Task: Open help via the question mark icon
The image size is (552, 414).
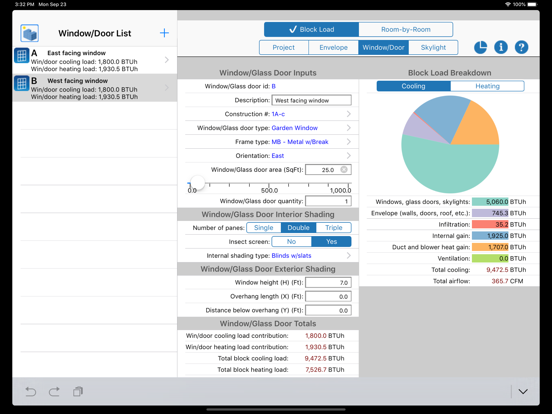Action: point(521,47)
